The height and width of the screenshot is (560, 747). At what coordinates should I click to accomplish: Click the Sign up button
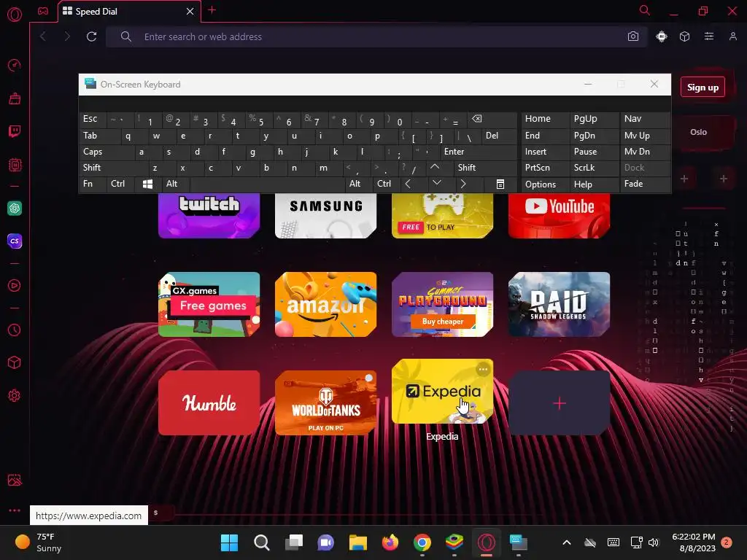[x=703, y=87]
